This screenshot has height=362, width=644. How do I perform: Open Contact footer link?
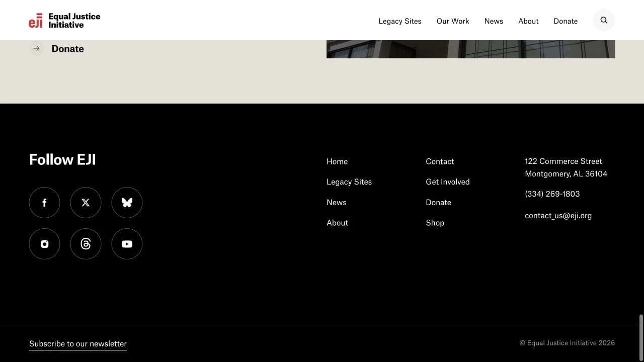coord(440,161)
